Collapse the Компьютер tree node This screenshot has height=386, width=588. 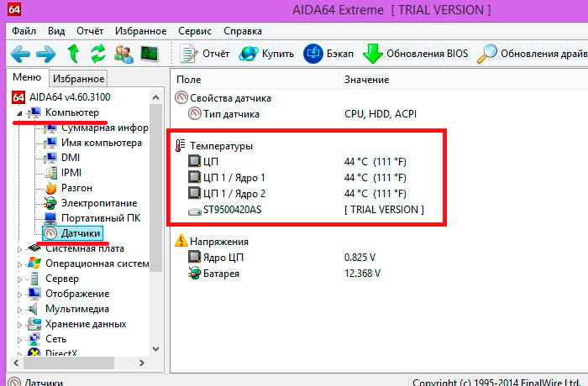pyautogui.click(x=19, y=112)
